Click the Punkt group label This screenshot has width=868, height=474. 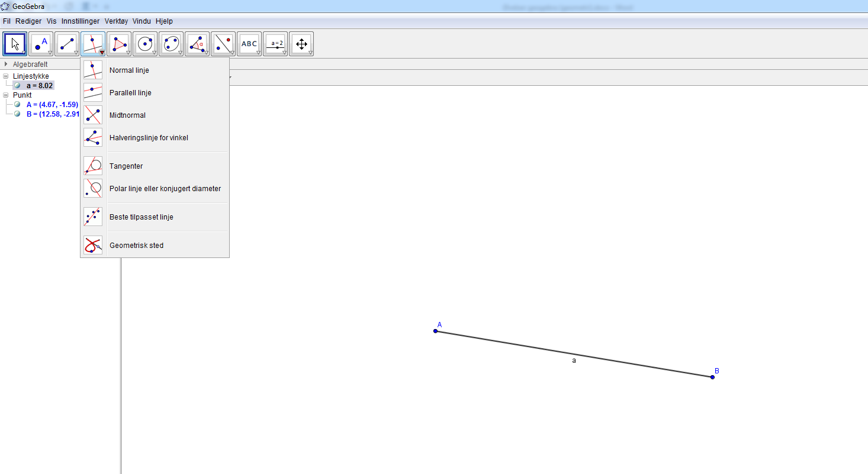click(x=22, y=95)
